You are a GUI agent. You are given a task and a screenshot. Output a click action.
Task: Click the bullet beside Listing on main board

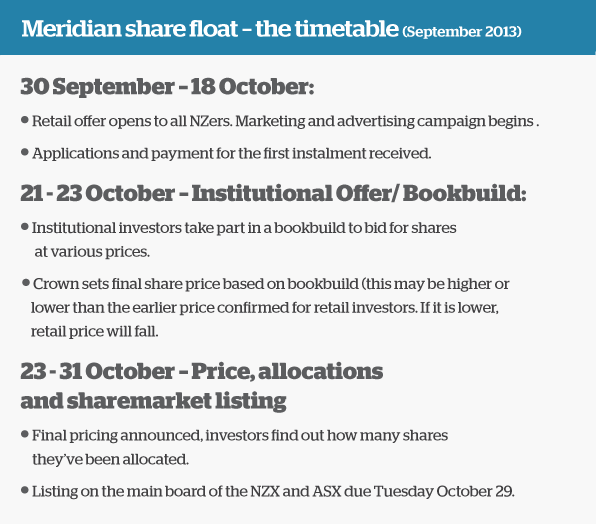(x=25, y=490)
